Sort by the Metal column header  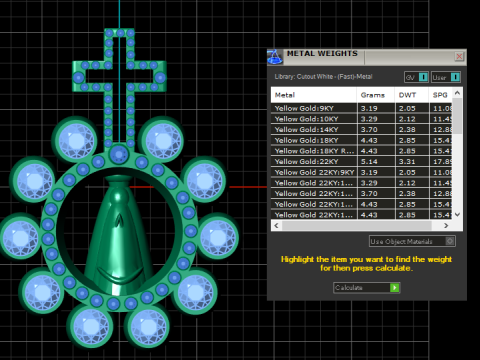coord(314,95)
